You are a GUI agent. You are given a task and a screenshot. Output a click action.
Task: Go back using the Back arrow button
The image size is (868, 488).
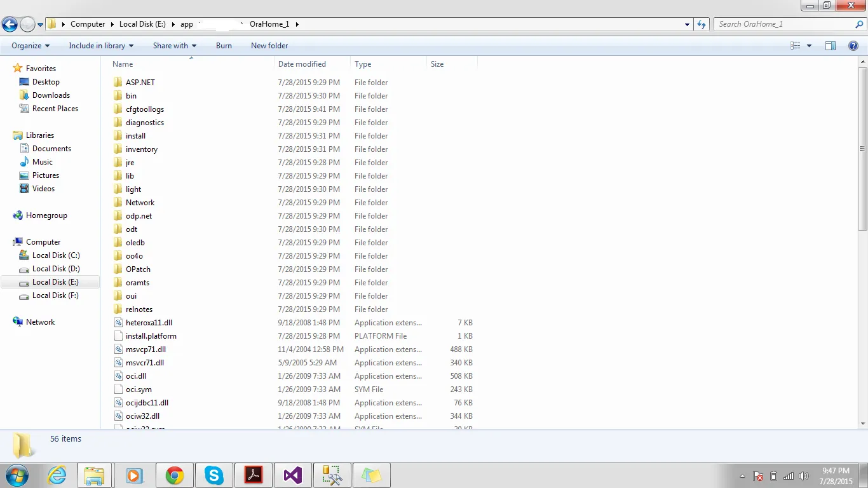10,24
